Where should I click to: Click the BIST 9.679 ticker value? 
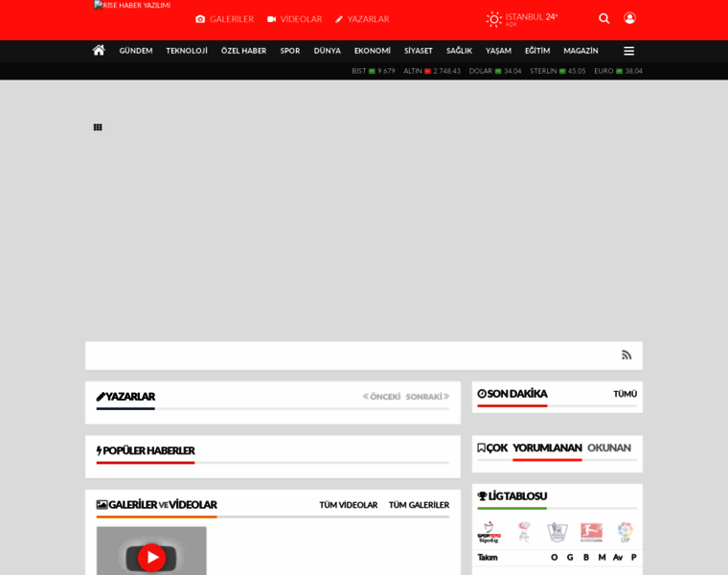point(374,71)
